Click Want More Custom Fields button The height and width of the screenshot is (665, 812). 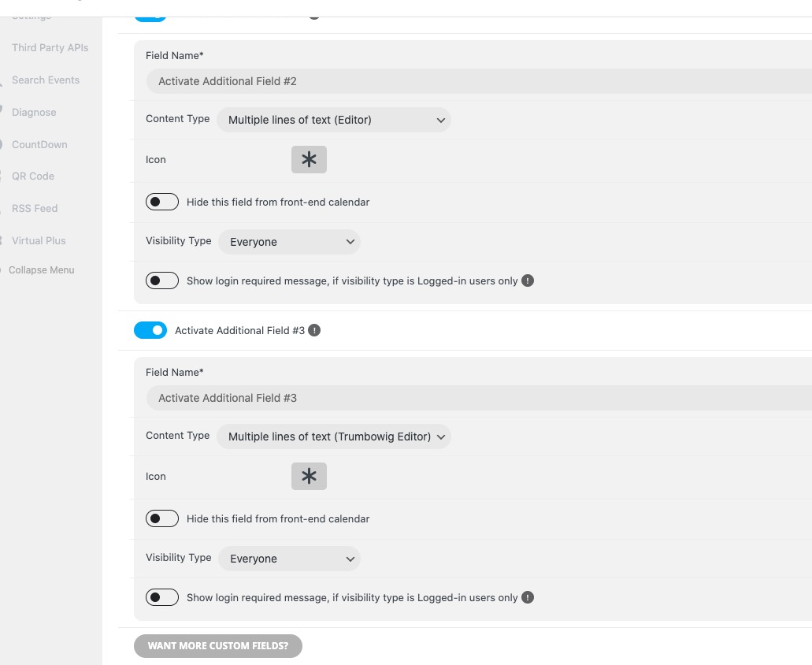tap(218, 646)
